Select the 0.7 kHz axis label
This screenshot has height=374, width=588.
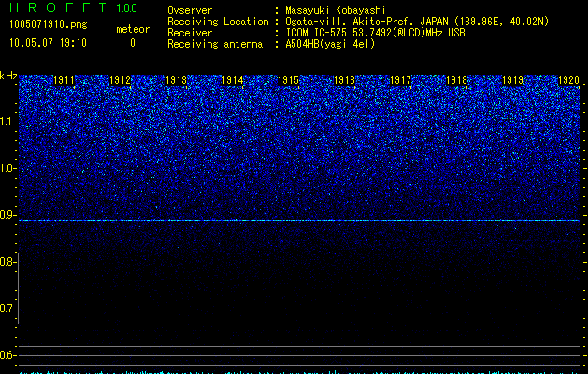[x=8, y=309]
